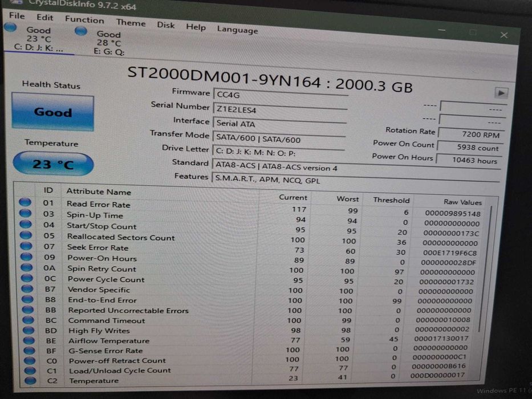Click the Serial Number field Z1E2LES4
This screenshot has height=399, width=532.
[280, 109]
